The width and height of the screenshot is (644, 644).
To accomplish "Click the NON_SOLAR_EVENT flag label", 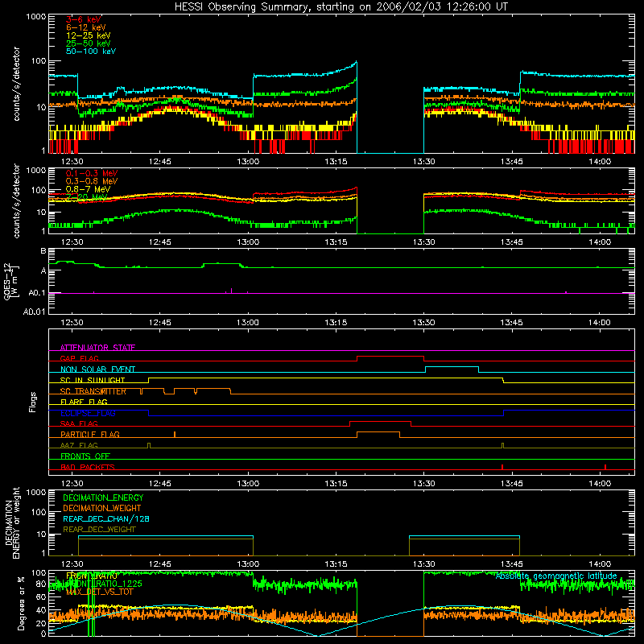I will [97, 369].
